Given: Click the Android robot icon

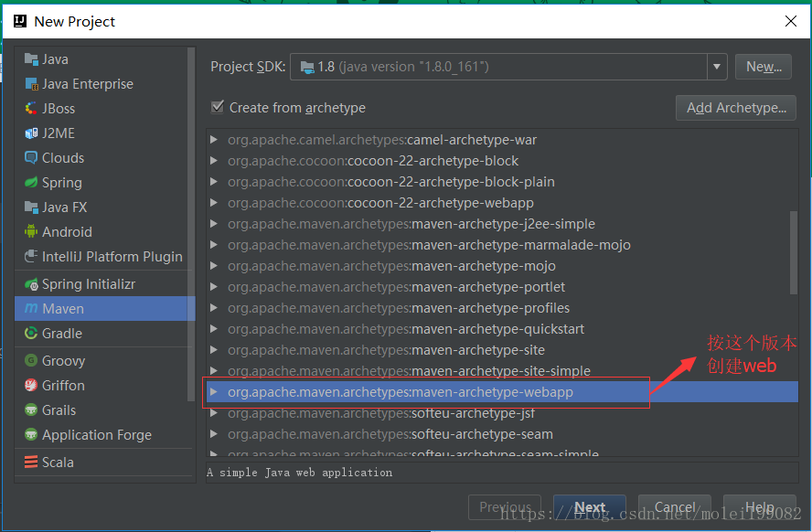Looking at the screenshot, I should [x=31, y=232].
